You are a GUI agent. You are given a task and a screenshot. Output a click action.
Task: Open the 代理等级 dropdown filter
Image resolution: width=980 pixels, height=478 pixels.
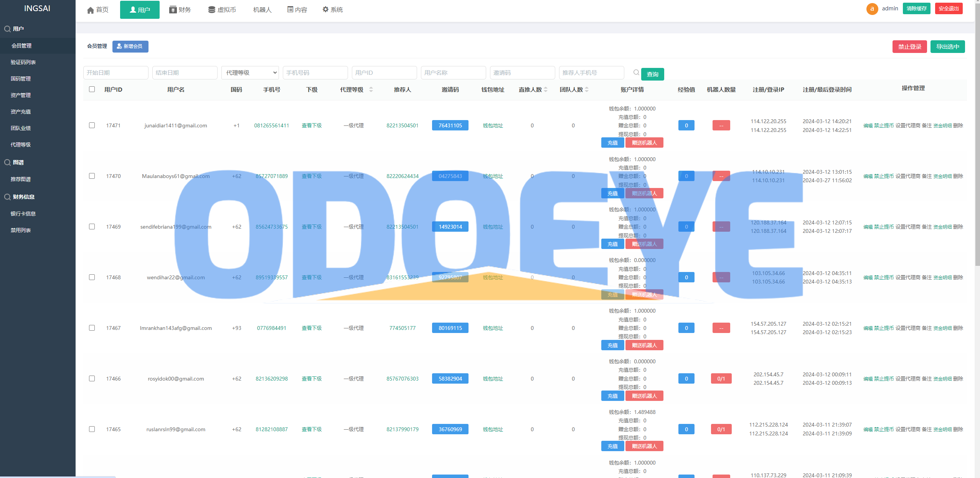[250, 73]
